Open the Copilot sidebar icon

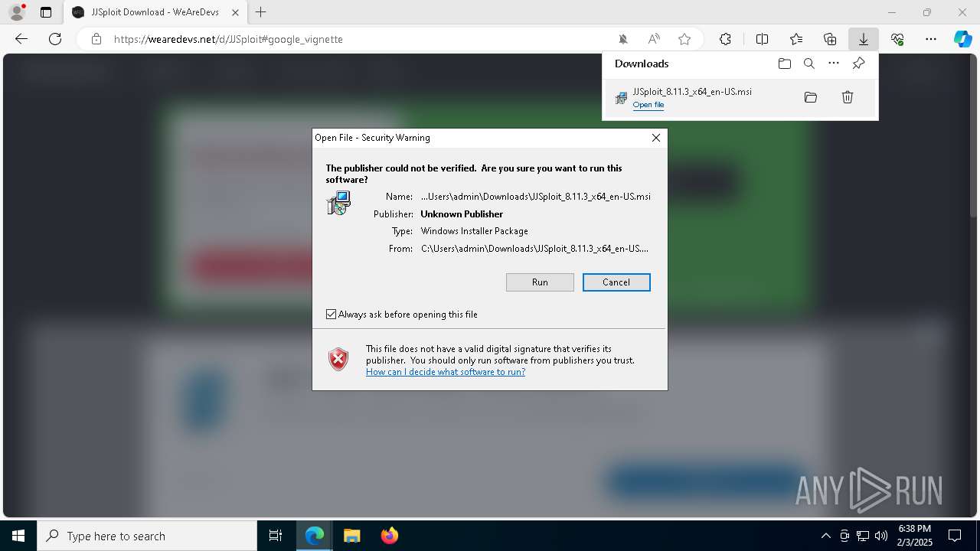coord(963,39)
